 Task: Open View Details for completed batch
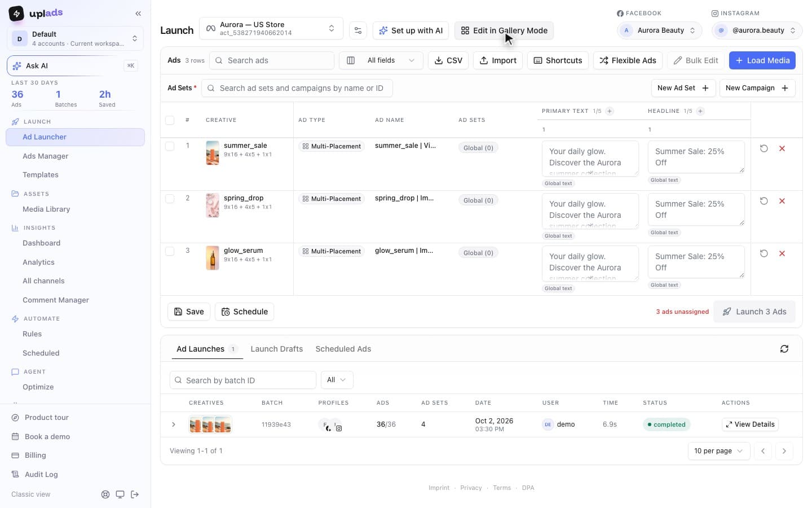point(750,424)
